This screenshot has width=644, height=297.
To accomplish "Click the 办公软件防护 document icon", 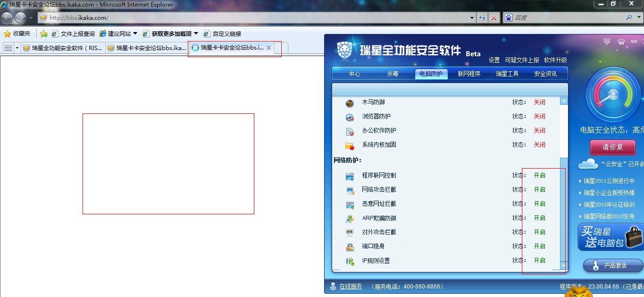I will (x=350, y=132).
